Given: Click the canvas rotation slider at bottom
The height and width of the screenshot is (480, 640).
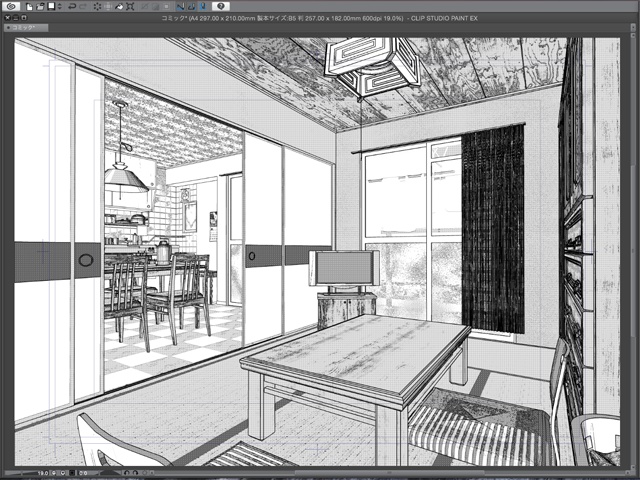Looking at the screenshot, I should [110, 473].
